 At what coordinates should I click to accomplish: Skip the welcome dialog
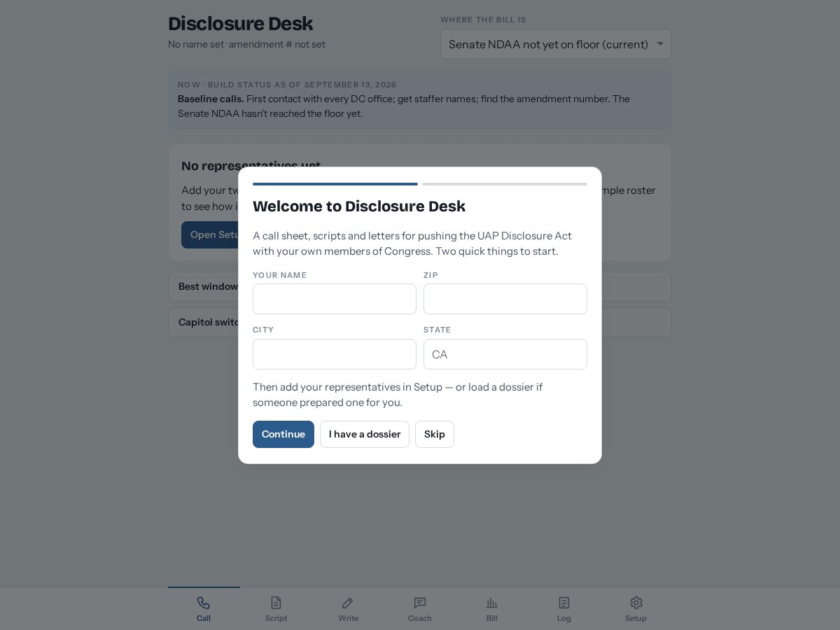click(435, 434)
